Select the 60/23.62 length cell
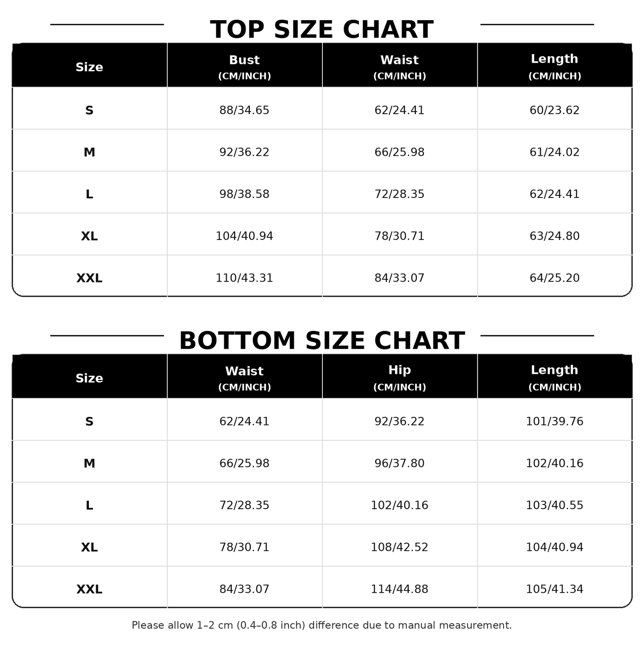The height and width of the screenshot is (671, 644). (554, 110)
